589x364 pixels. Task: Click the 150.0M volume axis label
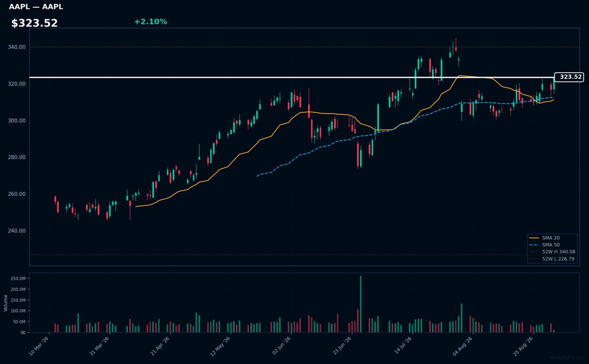(18, 300)
